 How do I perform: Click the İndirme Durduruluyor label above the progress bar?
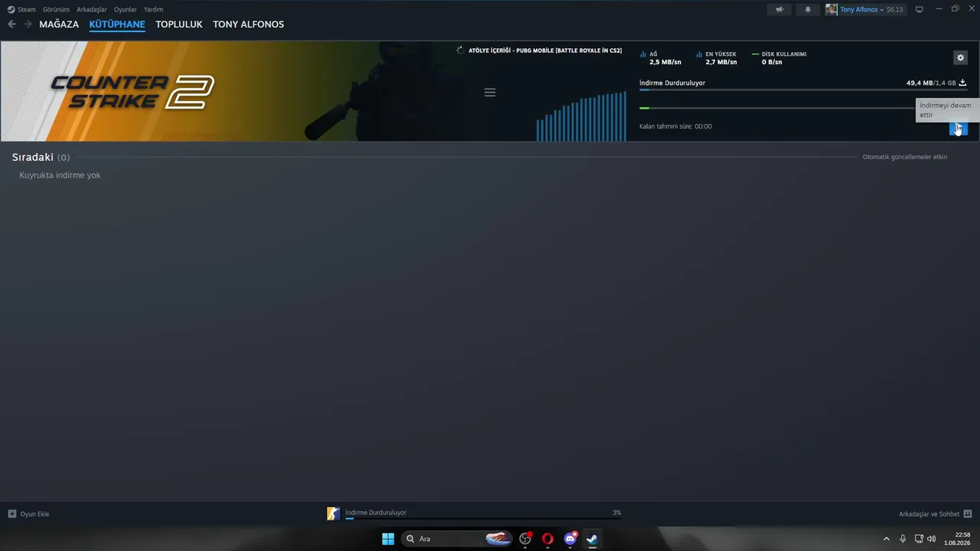[672, 83]
